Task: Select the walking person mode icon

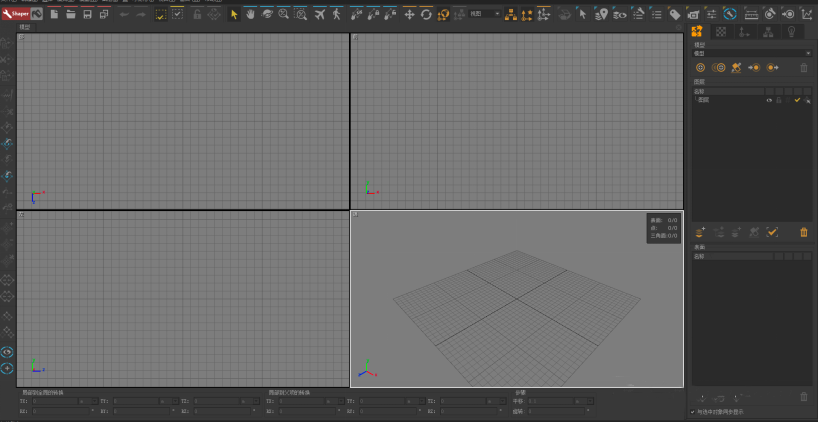Action: [336, 15]
